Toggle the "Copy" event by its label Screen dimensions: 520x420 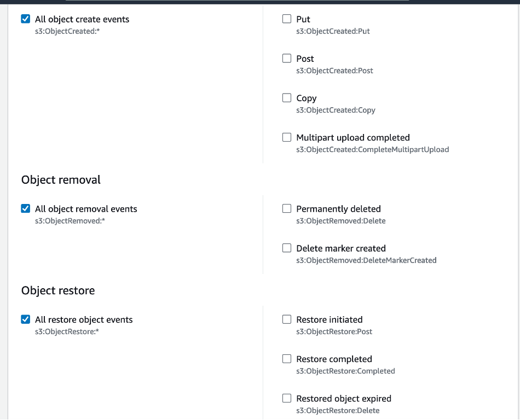point(306,98)
